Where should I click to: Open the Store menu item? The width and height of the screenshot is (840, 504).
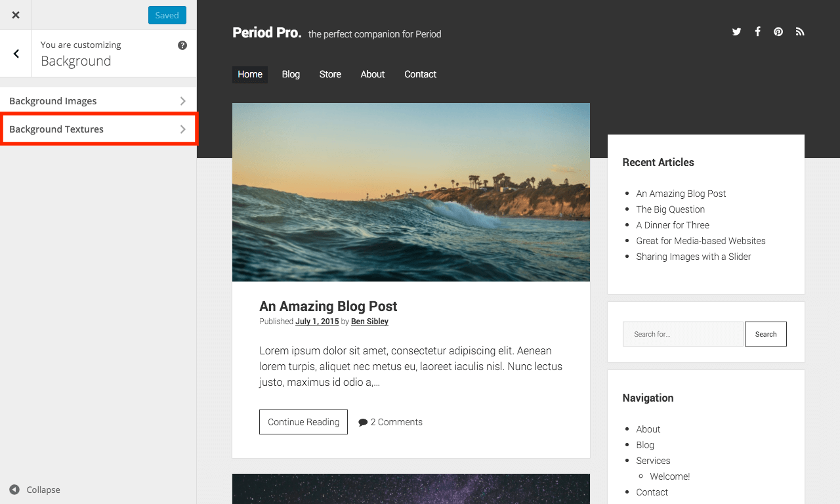tap(330, 74)
